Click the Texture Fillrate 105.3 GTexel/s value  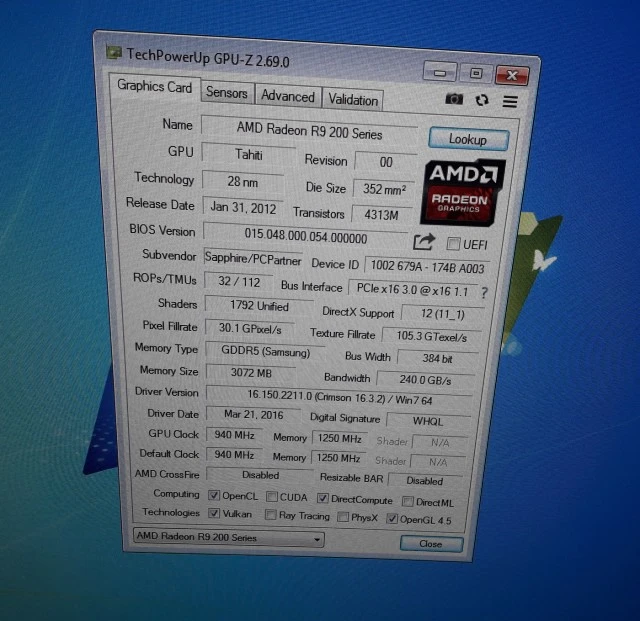click(431, 336)
